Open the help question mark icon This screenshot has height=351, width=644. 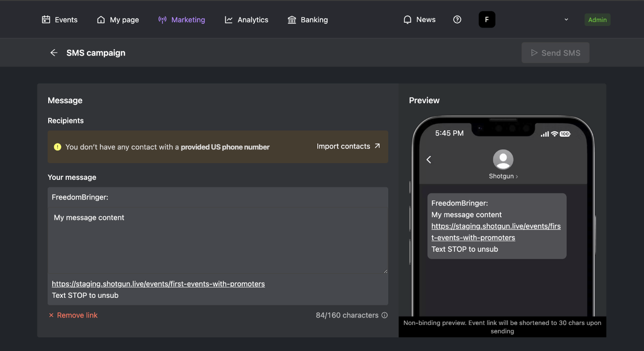pyautogui.click(x=457, y=20)
